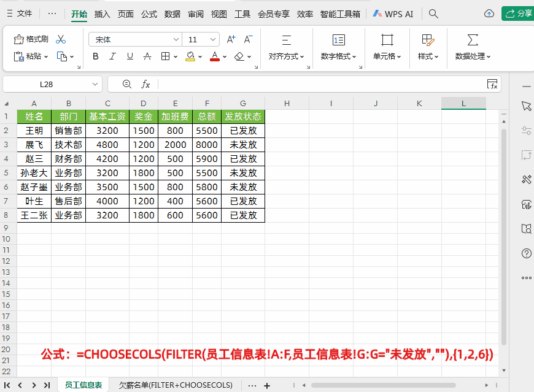Open the font name dropdown showing 宋体

point(176,39)
